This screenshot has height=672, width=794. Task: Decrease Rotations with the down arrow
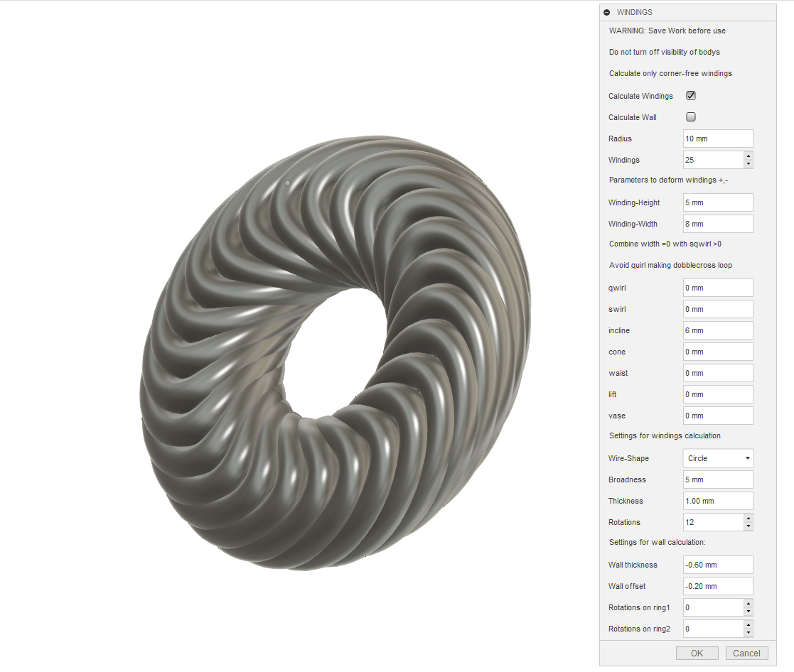click(749, 526)
